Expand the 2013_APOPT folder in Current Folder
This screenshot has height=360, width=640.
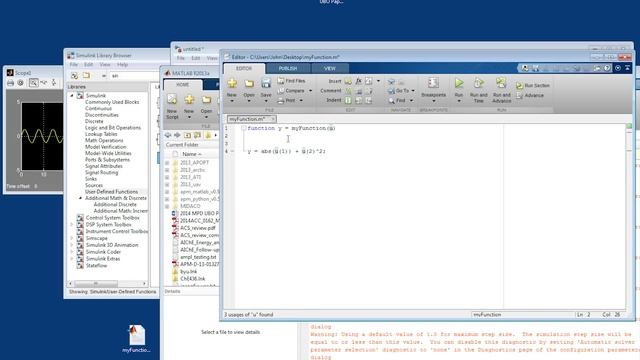(167, 162)
